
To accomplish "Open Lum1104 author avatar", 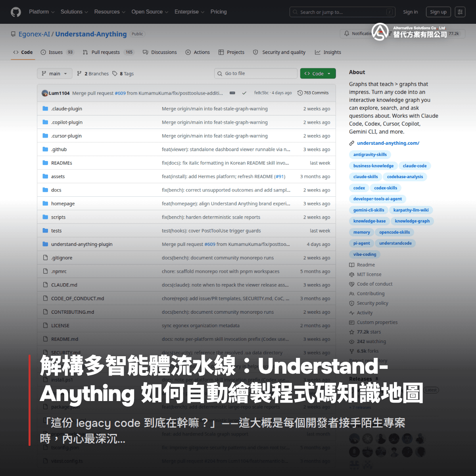I will (45, 93).
